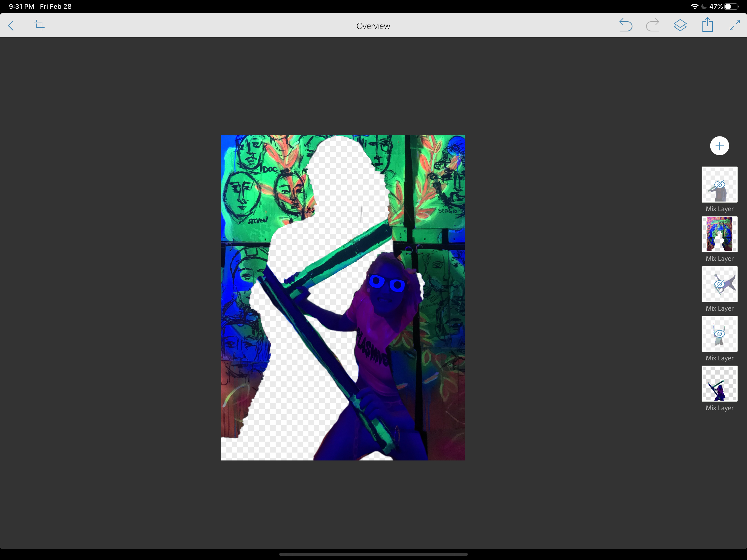This screenshot has width=747, height=560.
Task: Check the battery status indicator
Action: click(731, 6)
